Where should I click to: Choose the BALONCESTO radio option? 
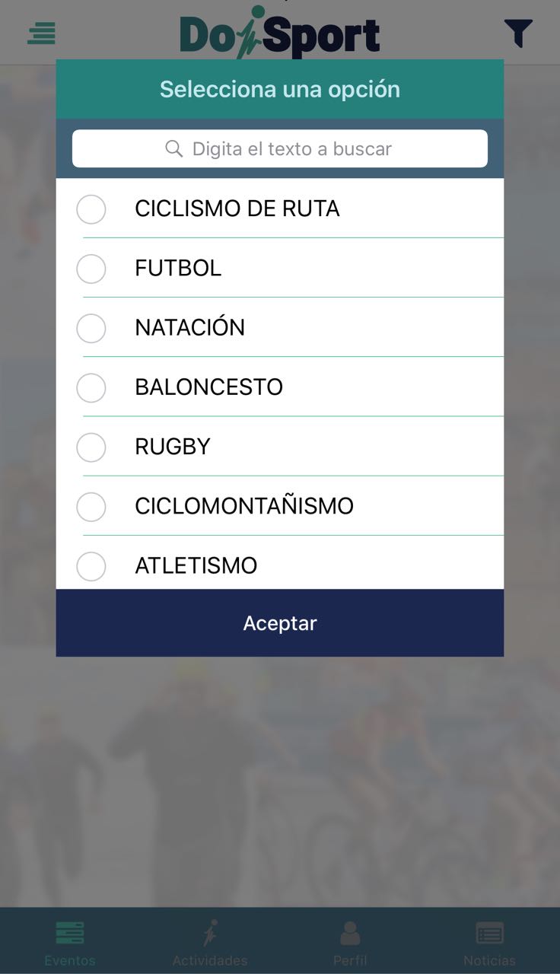(91, 387)
